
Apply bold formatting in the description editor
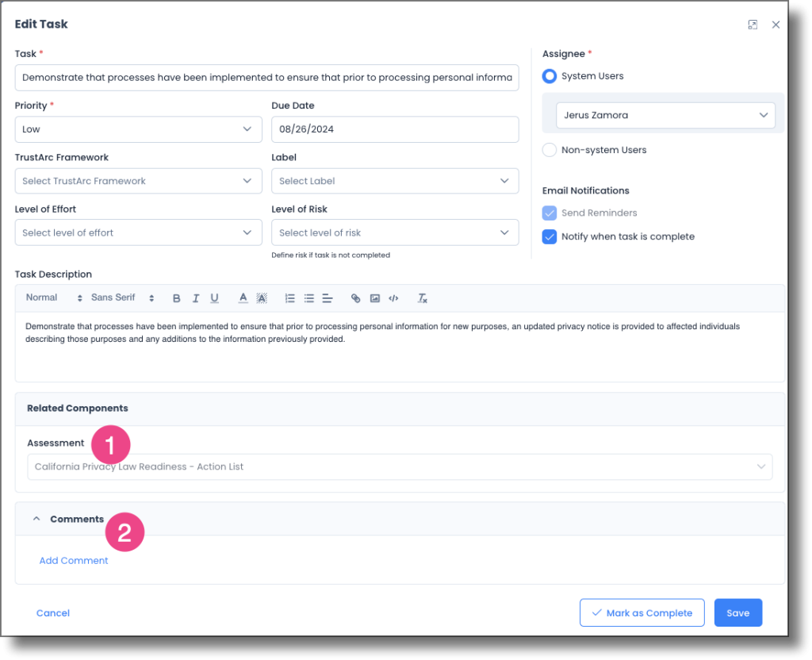coord(176,297)
